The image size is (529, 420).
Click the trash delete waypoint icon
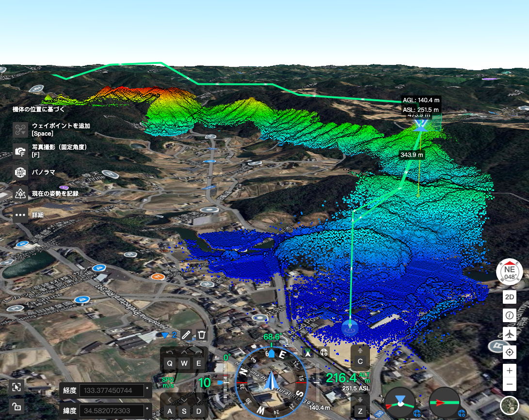[202, 335]
